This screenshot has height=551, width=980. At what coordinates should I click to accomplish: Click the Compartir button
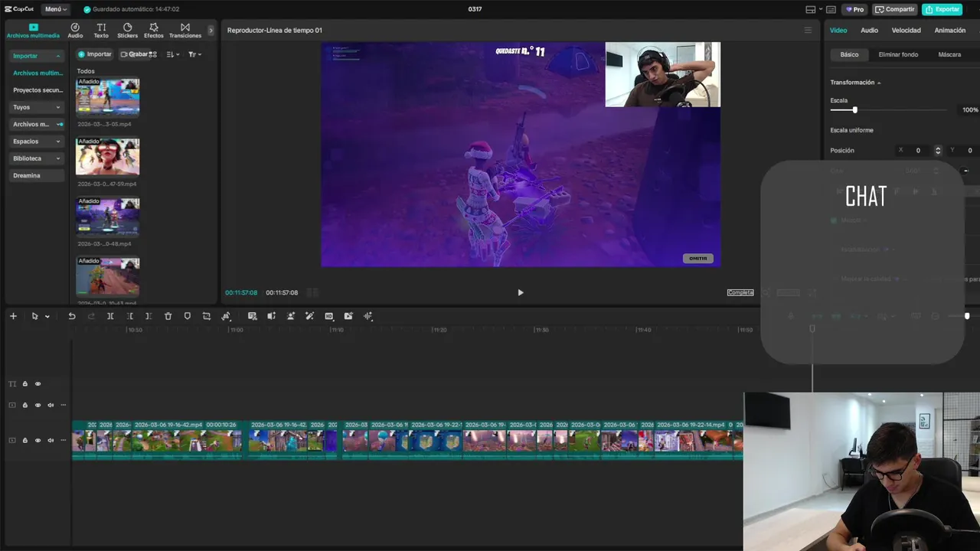pyautogui.click(x=895, y=9)
